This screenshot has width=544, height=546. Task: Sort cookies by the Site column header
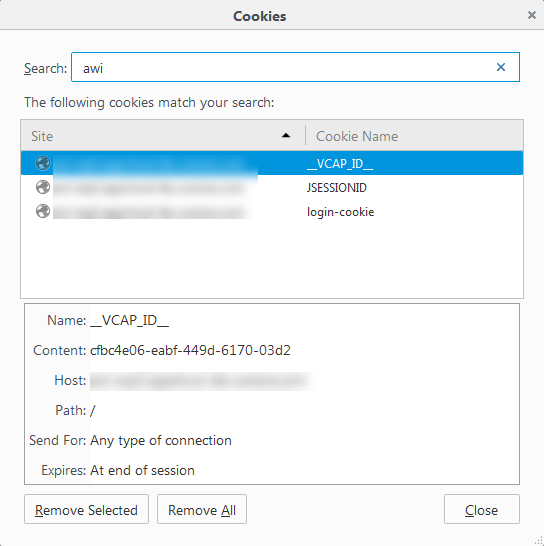163,136
